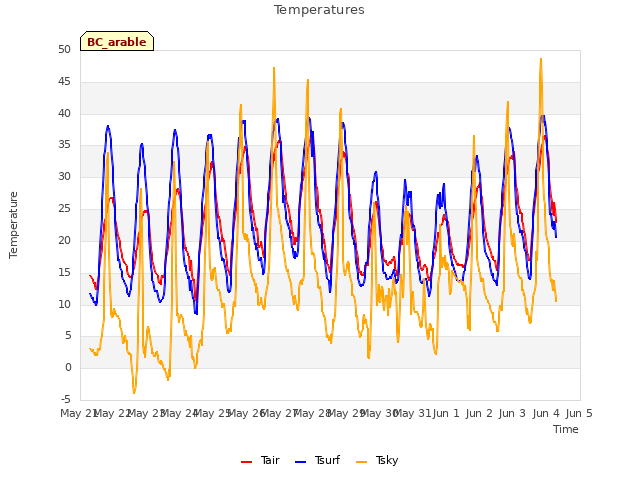Click the y-axis label -5

65,399
